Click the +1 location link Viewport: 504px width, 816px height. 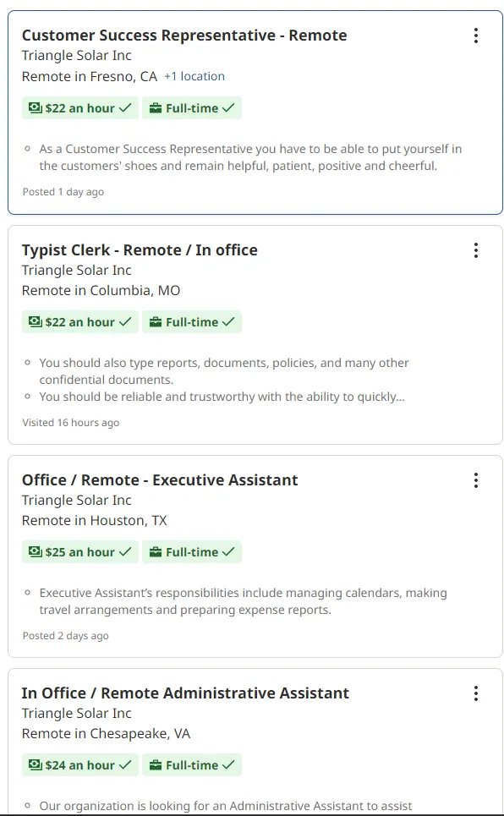pyautogui.click(x=194, y=76)
